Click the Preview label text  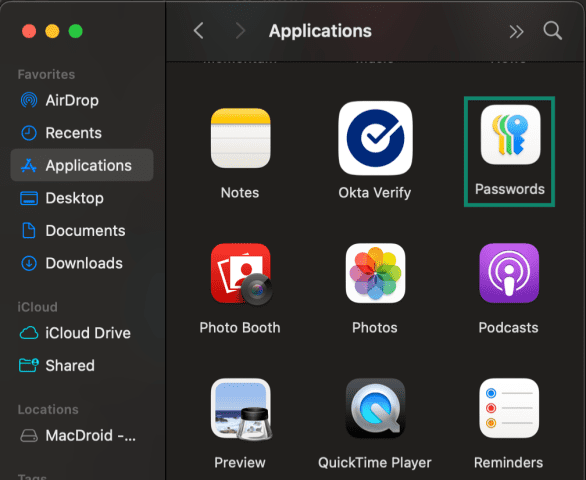click(x=240, y=462)
